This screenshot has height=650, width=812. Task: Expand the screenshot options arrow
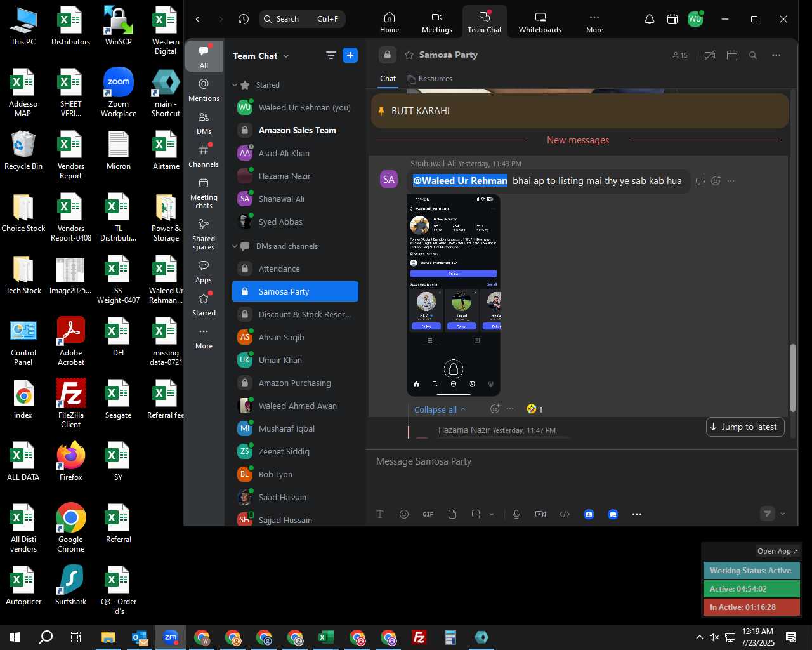492,514
